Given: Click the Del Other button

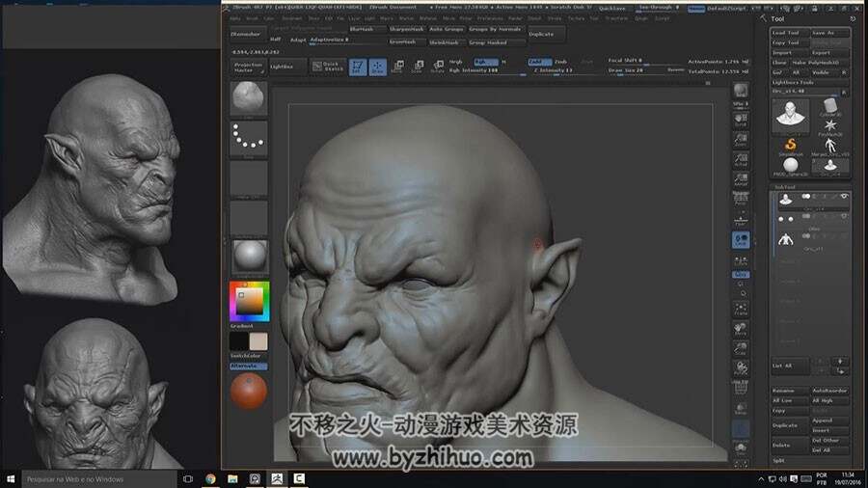Looking at the screenshot, I should pos(829,441).
